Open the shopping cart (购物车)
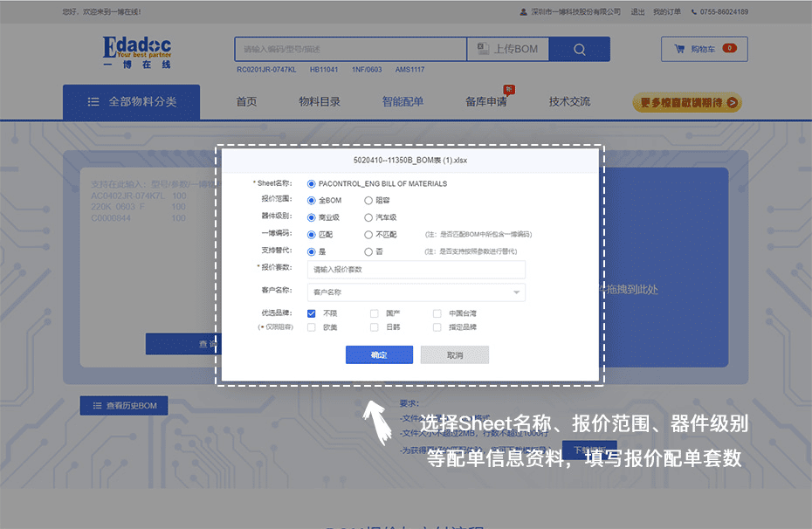Image resolution: width=812 pixels, height=529 pixels. 704,49
